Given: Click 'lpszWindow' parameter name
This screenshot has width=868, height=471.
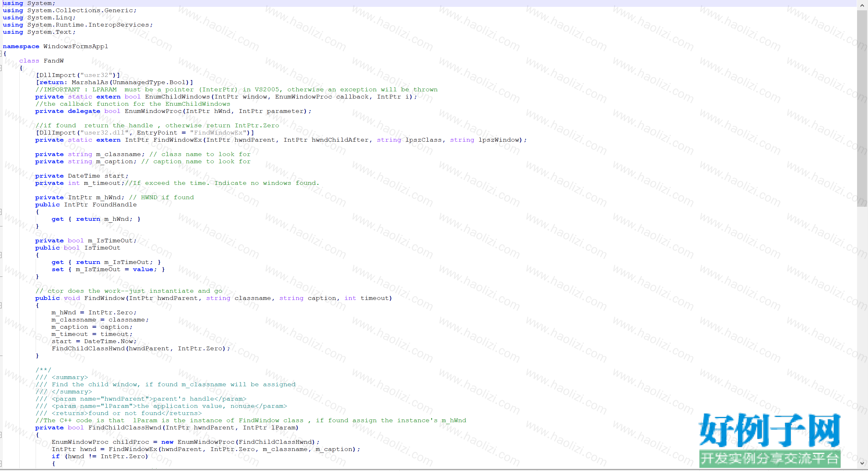Looking at the screenshot, I should [499, 140].
